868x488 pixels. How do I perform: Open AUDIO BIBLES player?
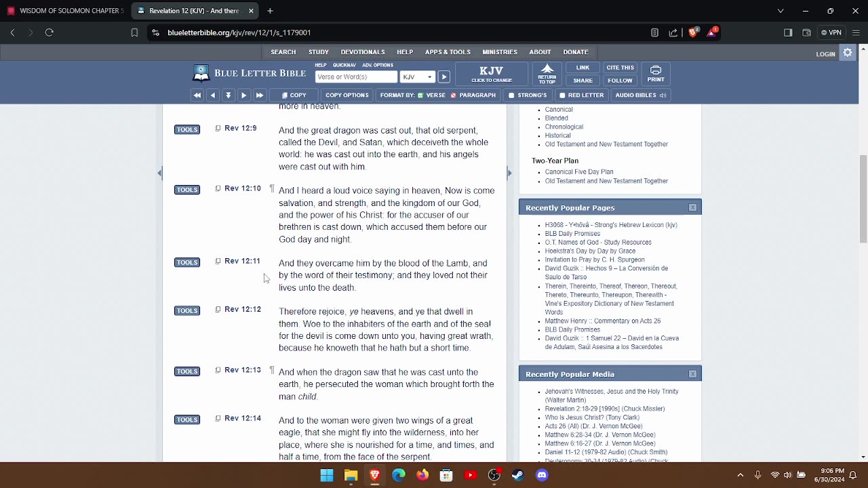click(641, 96)
